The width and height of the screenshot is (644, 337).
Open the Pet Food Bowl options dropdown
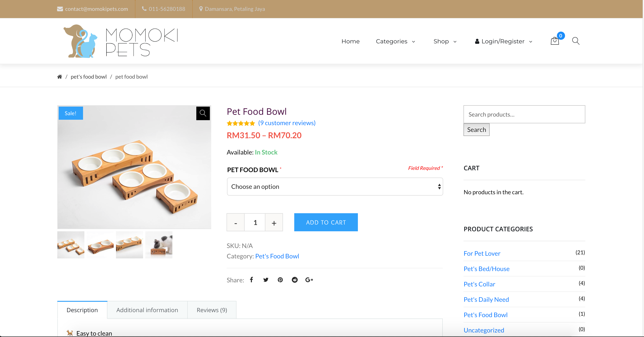(335, 187)
